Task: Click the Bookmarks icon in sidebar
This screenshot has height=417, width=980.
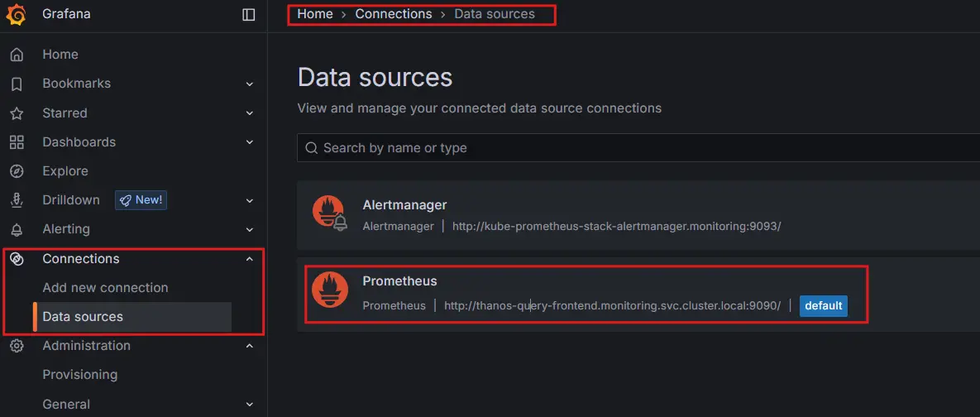Action: pyautogui.click(x=17, y=84)
